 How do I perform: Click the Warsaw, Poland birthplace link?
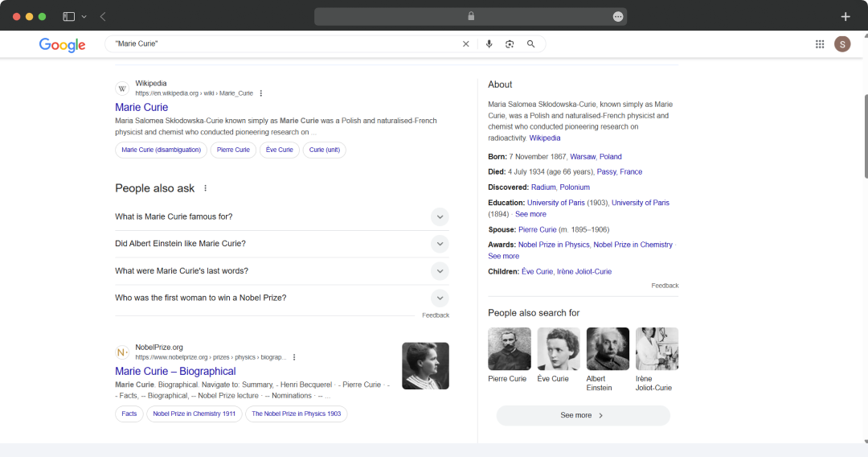coord(596,157)
